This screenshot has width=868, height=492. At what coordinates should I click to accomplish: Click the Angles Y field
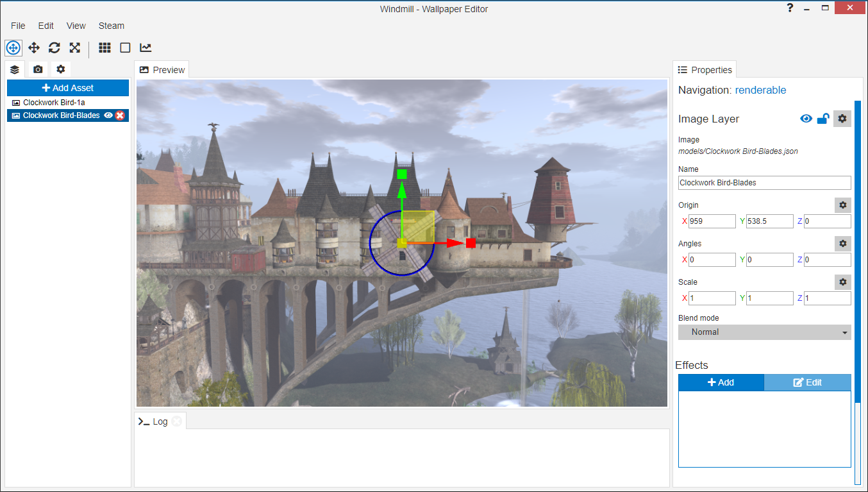click(770, 260)
